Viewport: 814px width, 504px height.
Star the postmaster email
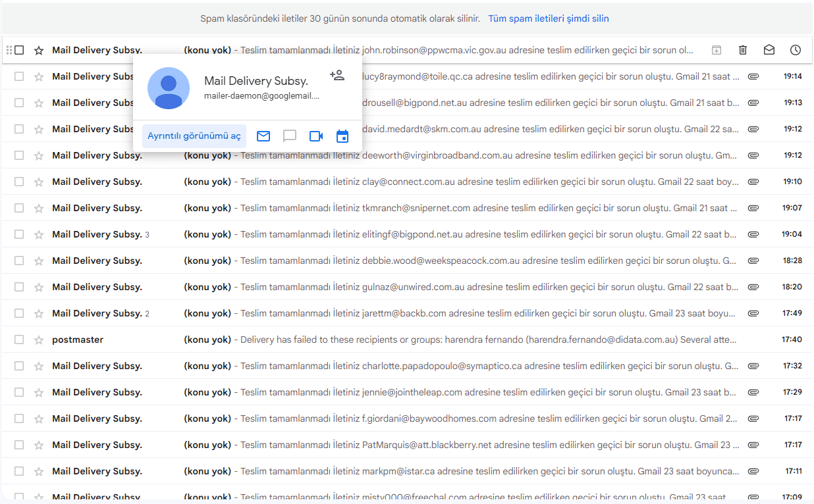coord(39,340)
